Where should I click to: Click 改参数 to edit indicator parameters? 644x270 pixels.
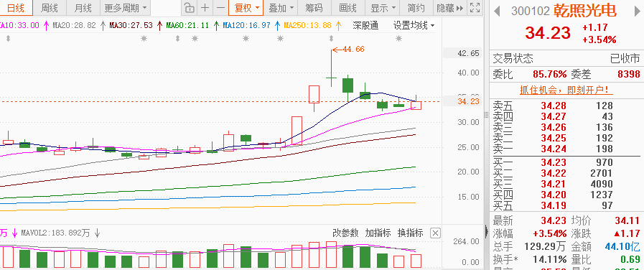click(x=345, y=233)
